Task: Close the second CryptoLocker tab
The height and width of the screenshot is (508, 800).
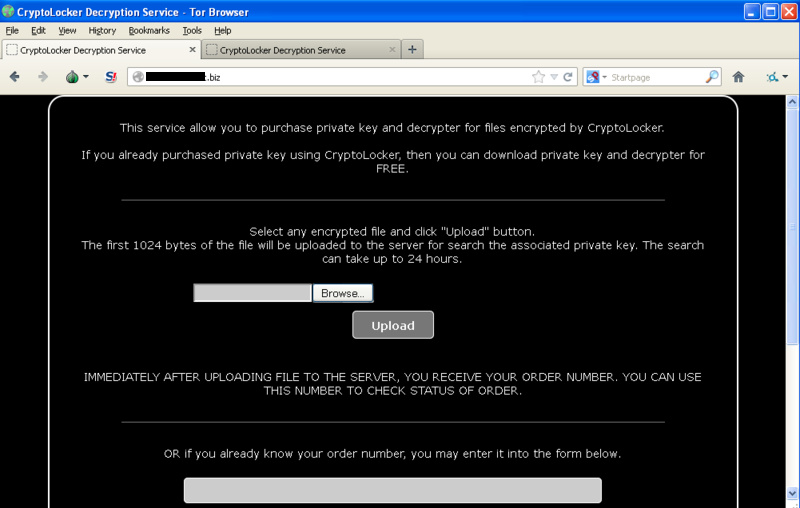Action: (x=392, y=49)
